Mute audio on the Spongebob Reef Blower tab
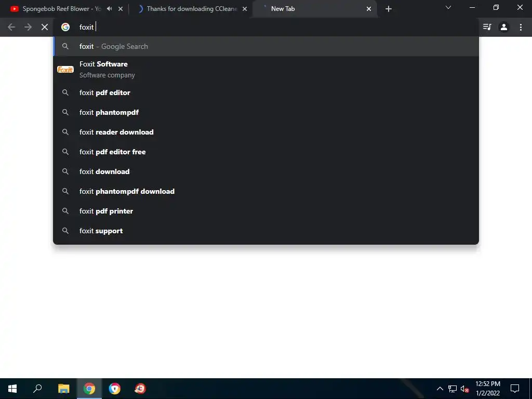Image resolution: width=532 pixels, height=399 pixels. pyautogui.click(x=109, y=9)
